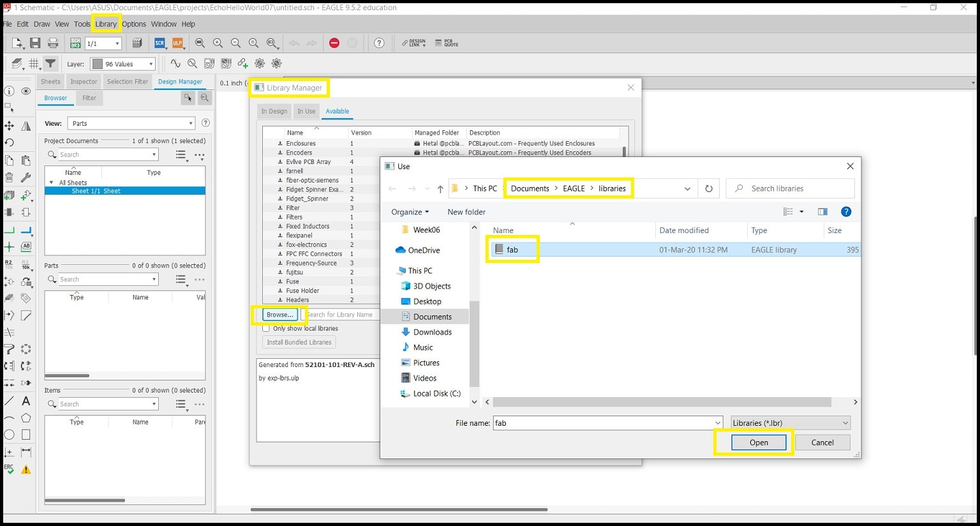This screenshot has height=526, width=980.
Task: Select the Polygon drawing tool
Action: pos(26,418)
